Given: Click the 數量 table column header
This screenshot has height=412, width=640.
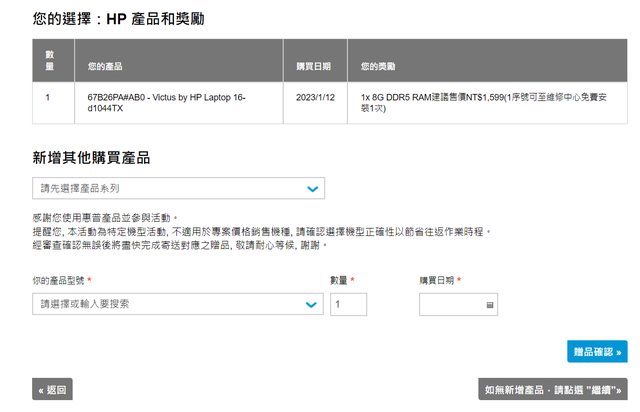Looking at the screenshot, I should pyautogui.click(x=49, y=61).
